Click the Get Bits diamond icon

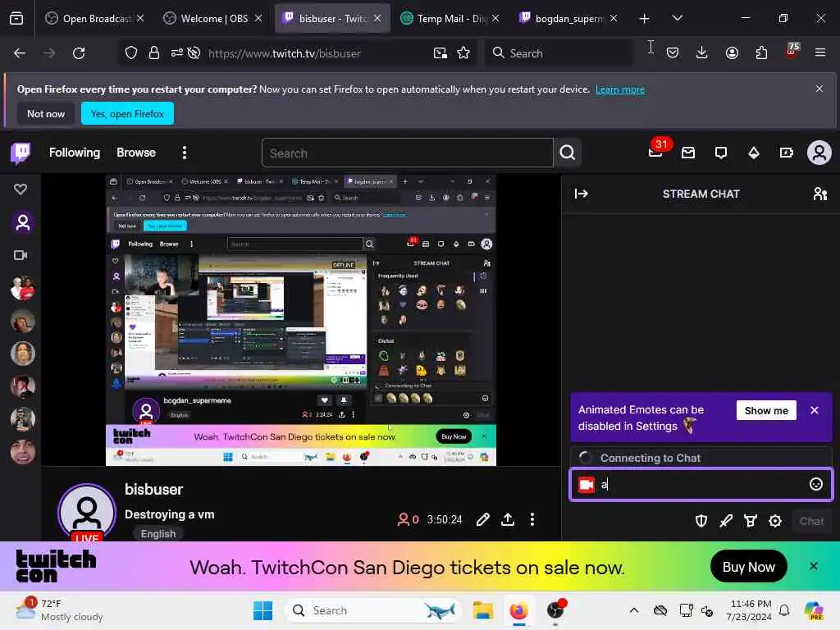[x=754, y=153]
